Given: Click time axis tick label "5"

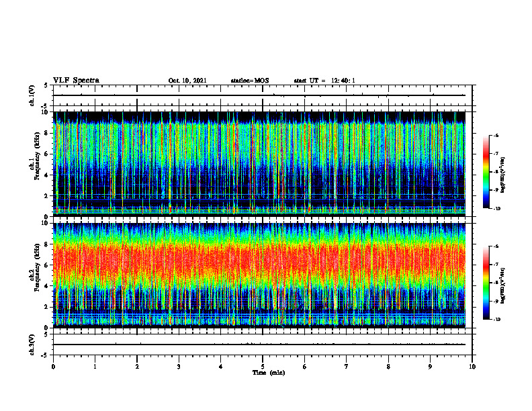Looking at the screenshot, I should 263,367.
